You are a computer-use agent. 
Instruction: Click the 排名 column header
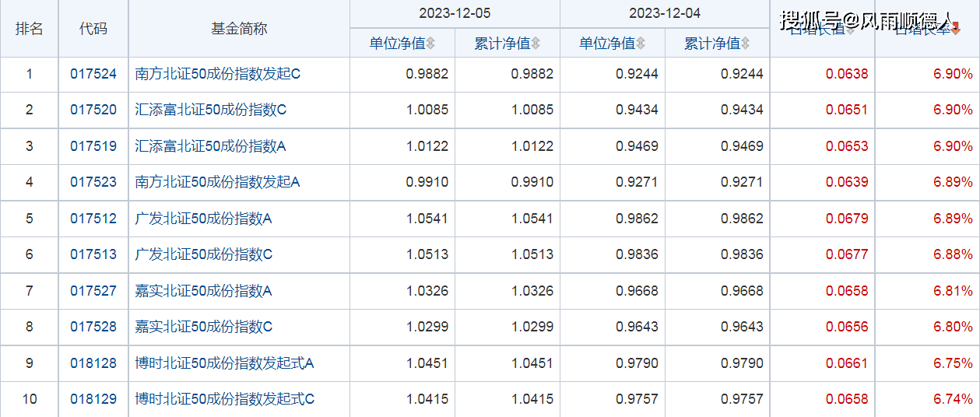coord(30,29)
